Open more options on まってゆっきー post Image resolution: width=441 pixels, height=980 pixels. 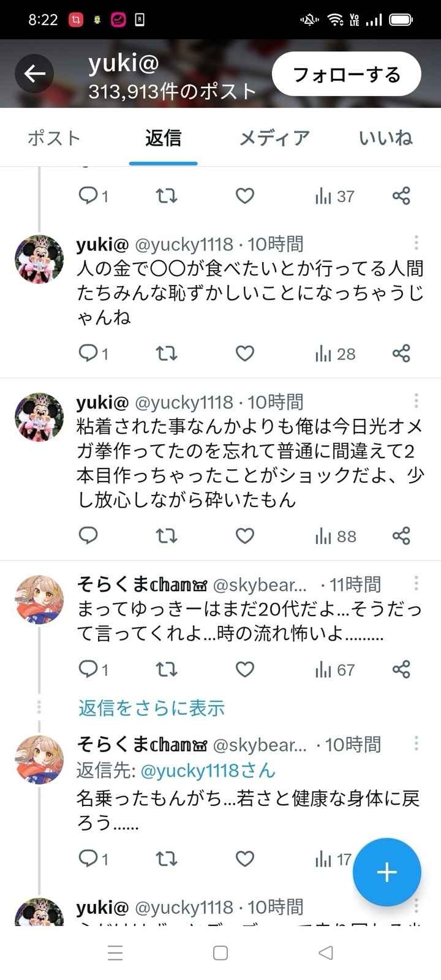(416, 583)
